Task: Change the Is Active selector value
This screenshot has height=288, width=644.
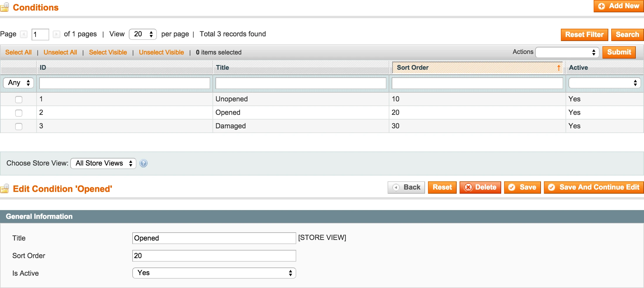Action: tap(214, 273)
